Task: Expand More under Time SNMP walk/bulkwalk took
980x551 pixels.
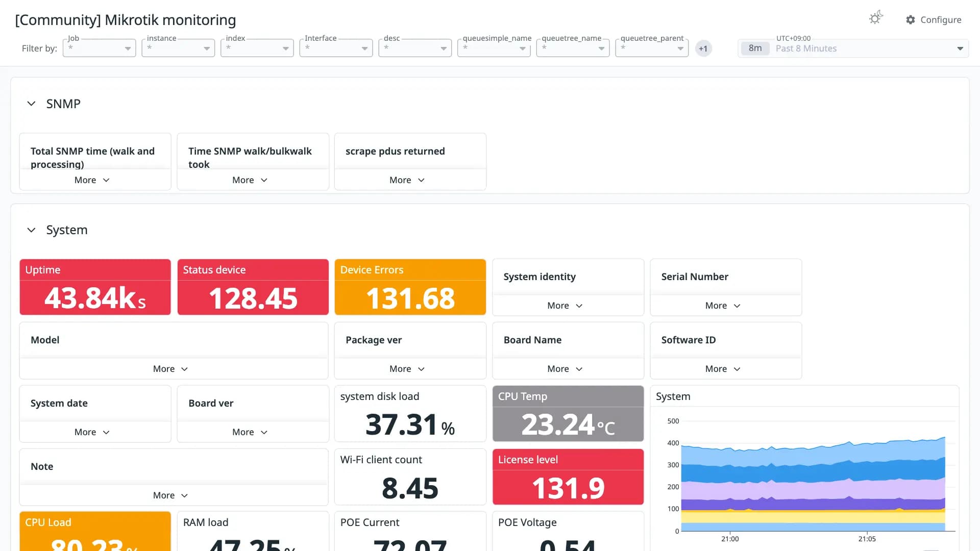Action: [250, 180]
